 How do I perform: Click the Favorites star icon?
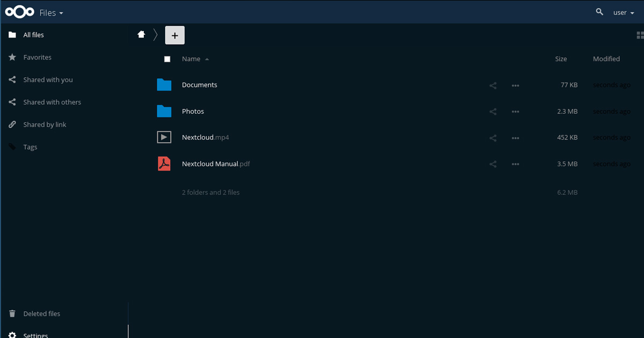tap(12, 57)
